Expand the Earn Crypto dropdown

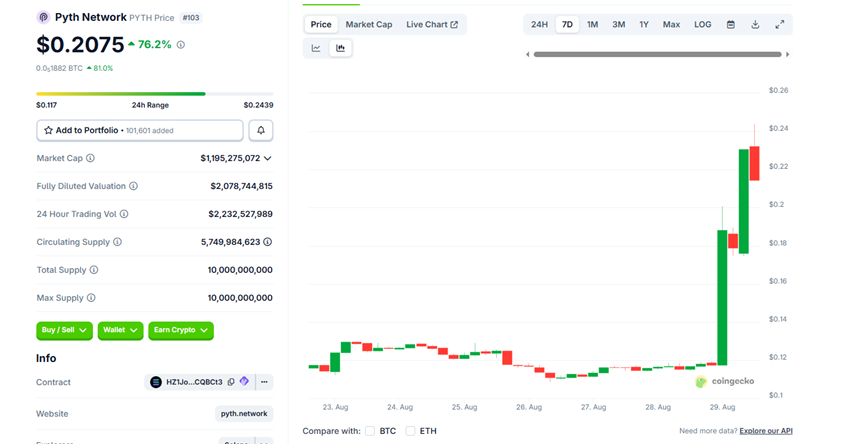(181, 330)
